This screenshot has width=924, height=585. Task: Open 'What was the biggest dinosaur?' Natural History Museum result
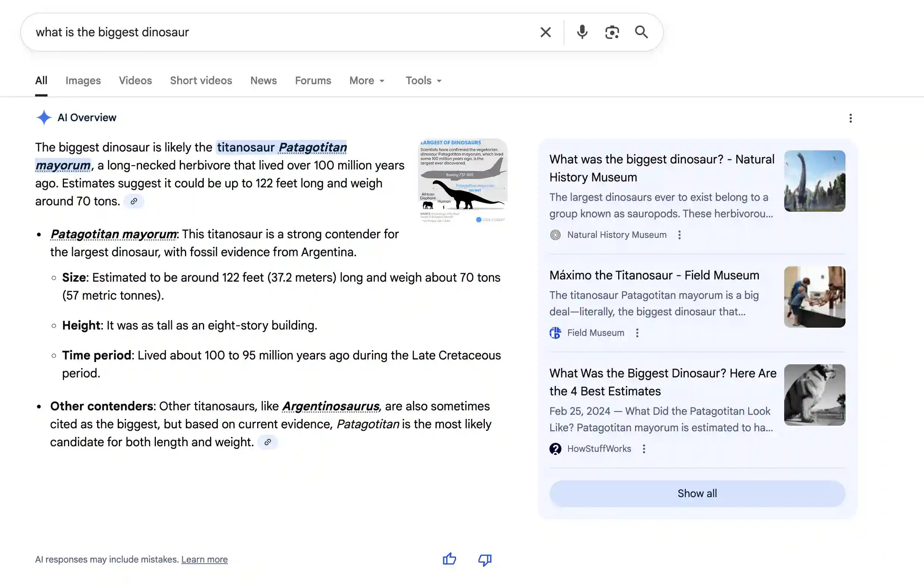pos(662,168)
